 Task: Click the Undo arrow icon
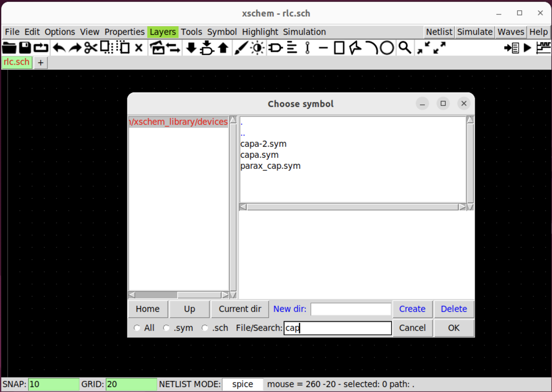point(59,48)
